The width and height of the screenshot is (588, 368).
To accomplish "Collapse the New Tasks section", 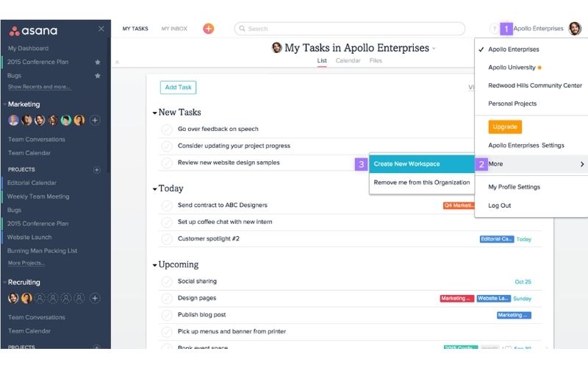I will [x=154, y=113].
